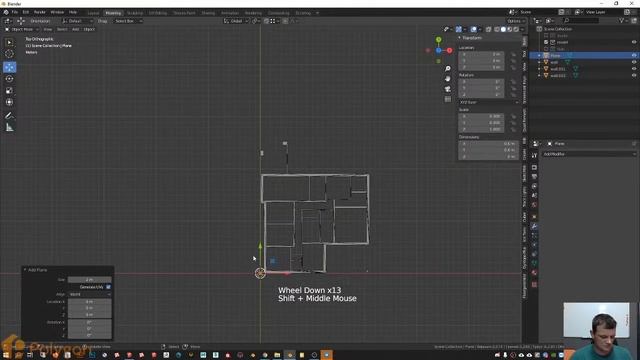Switch to the Layout workspace tab
Viewport: 640px width, 360px height.
click(x=93, y=13)
